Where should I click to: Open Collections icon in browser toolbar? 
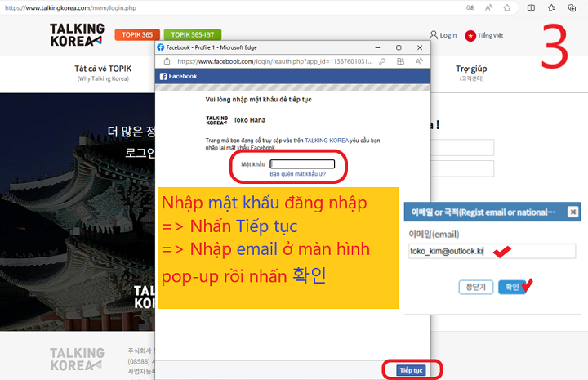572,7
